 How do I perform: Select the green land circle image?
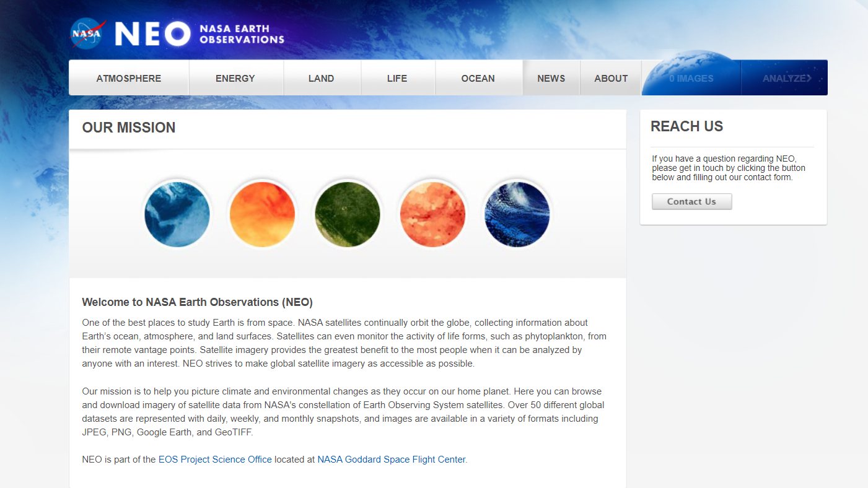[x=347, y=214]
